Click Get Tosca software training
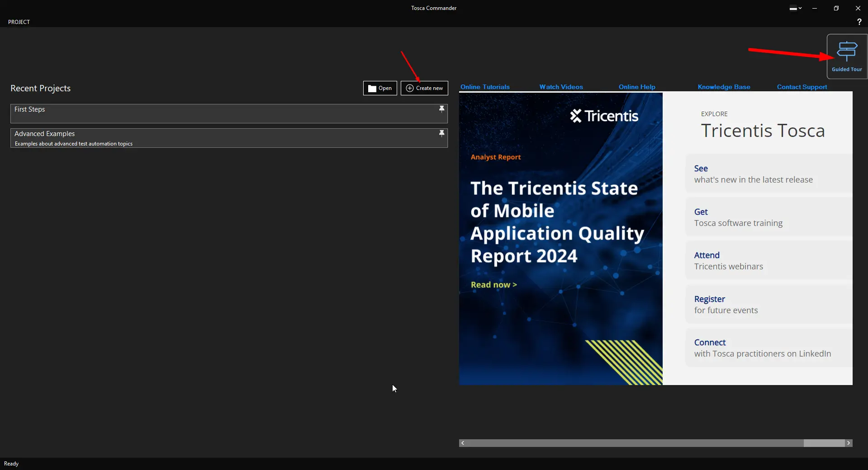The height and width of the screenshot is (470, 868). 738,217
